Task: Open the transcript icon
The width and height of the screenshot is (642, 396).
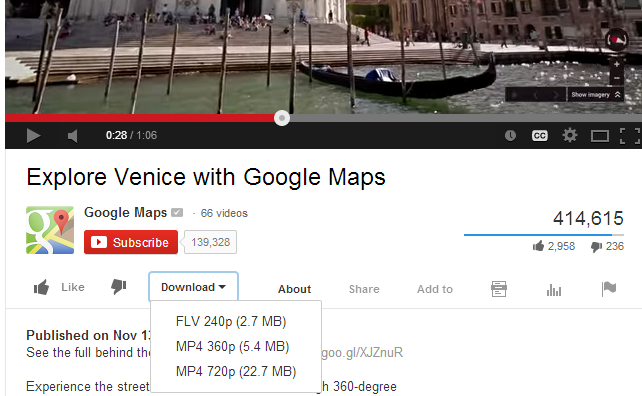Action: (x=499, y=289)
